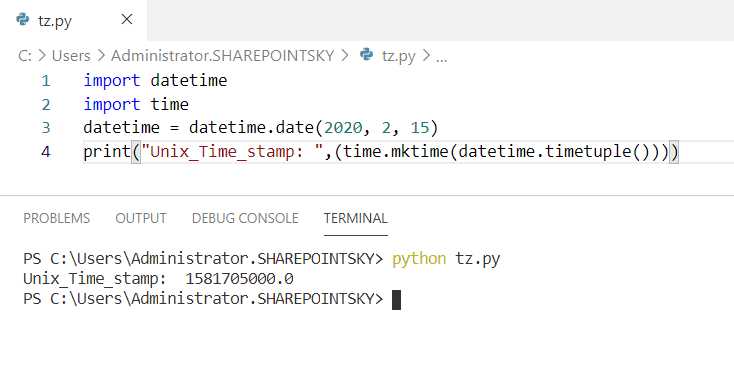Click the 'python tz.py' terminal command
Screen dimensions: 734x377
click(446, 259)
